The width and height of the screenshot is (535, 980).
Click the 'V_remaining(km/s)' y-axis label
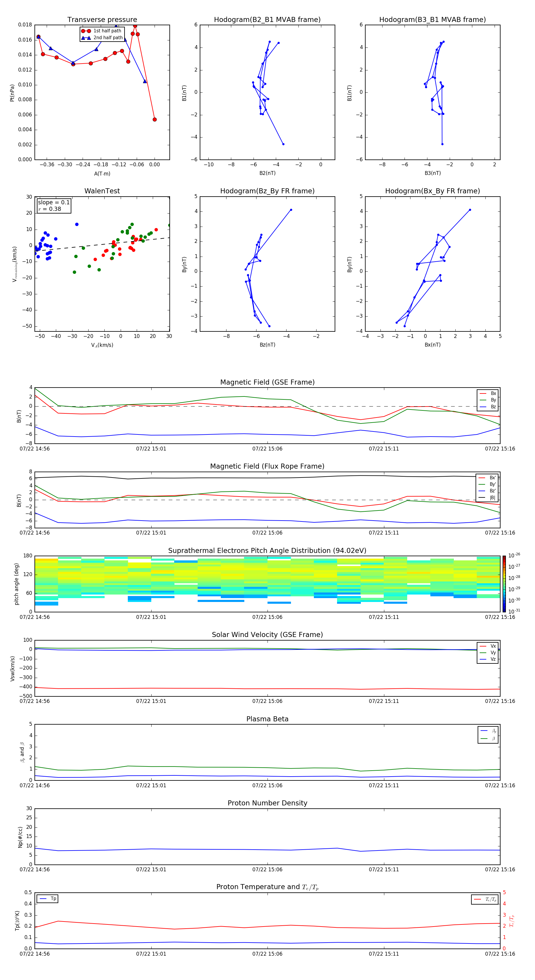[15, 264]
